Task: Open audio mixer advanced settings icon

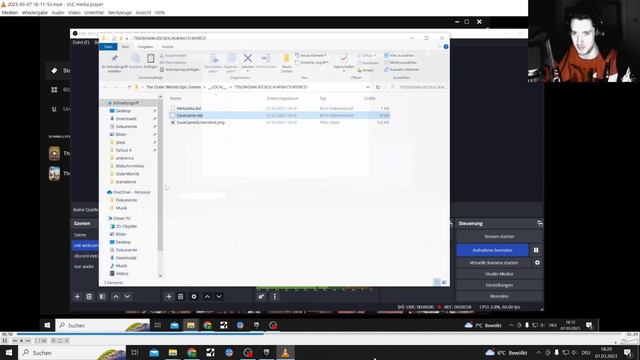Action: coord(261,296)
